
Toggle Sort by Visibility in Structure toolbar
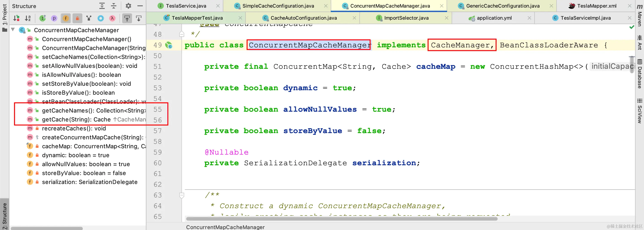tap(17, 18)
